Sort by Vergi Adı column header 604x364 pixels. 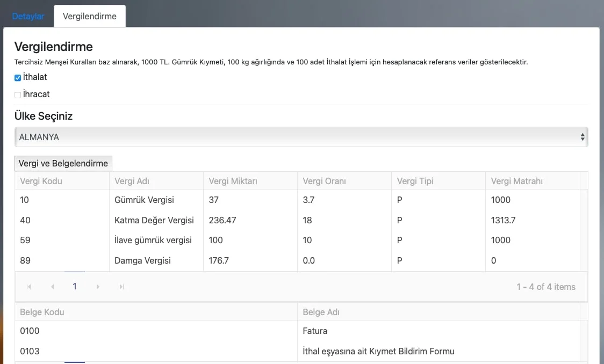coord(132,181)
